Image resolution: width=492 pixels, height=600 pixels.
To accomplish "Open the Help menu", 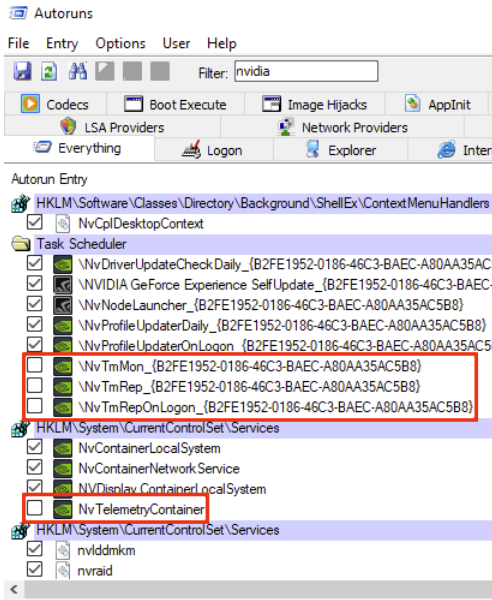I will coord(222,43).
